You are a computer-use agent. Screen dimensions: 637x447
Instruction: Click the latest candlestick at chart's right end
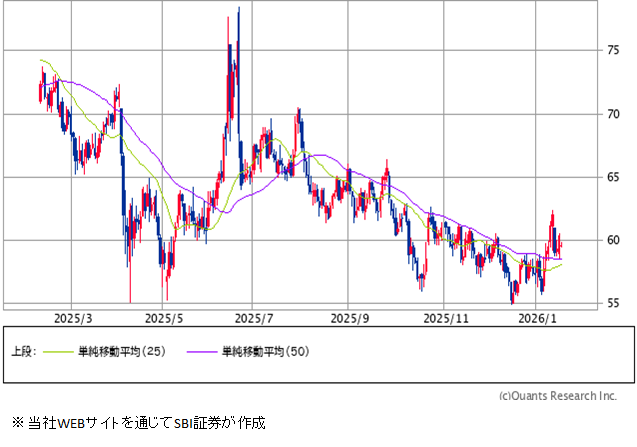pos(561,244)
